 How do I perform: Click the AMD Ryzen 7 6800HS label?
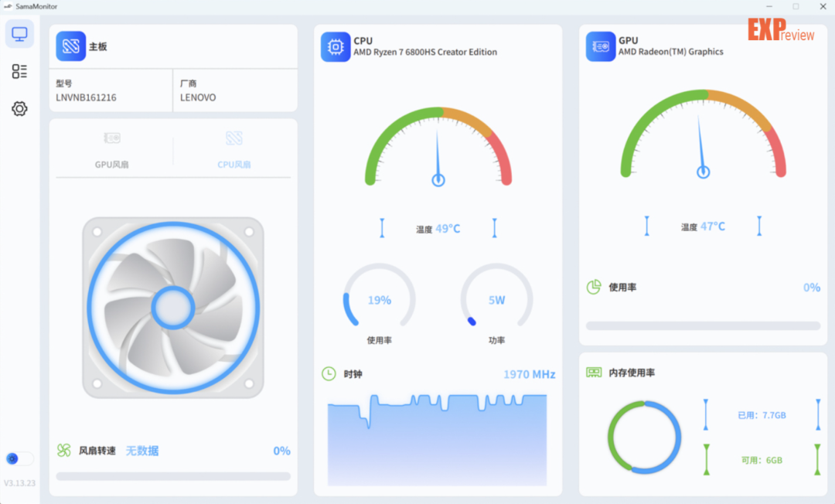[425, 52]
